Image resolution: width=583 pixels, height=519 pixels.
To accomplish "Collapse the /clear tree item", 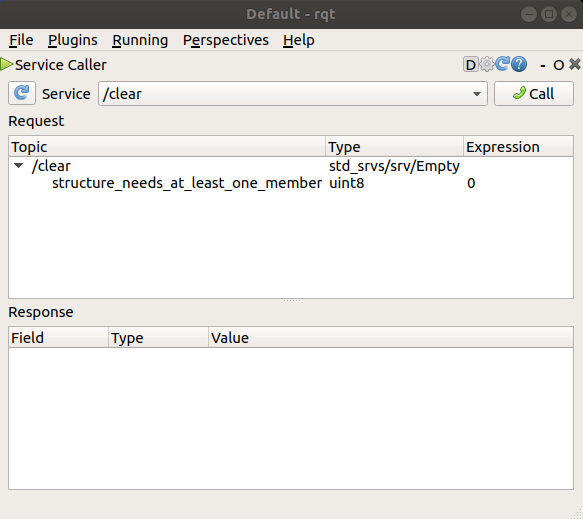I will [x=19, y=165].
